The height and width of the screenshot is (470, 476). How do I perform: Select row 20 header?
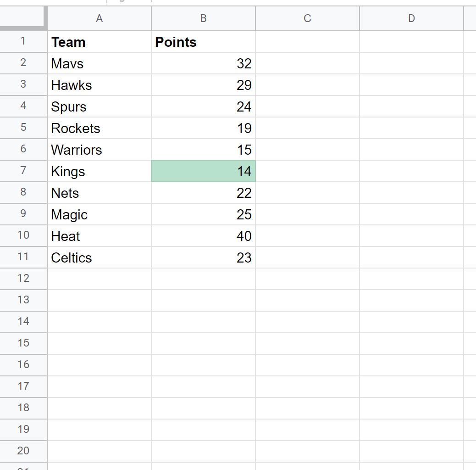point(23,452)
